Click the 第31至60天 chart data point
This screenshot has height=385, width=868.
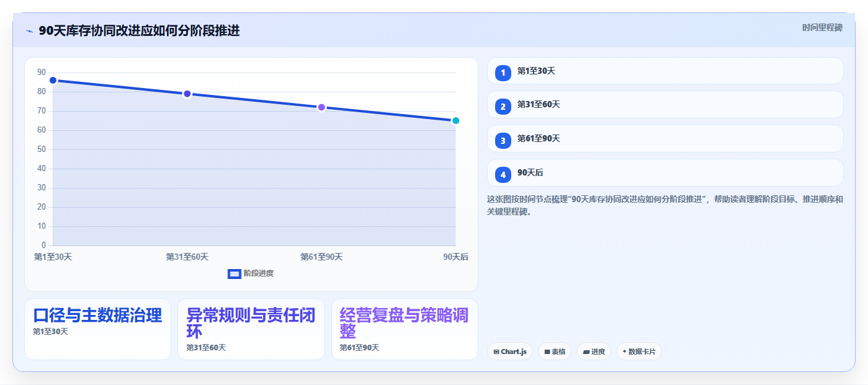click(187, 94)
